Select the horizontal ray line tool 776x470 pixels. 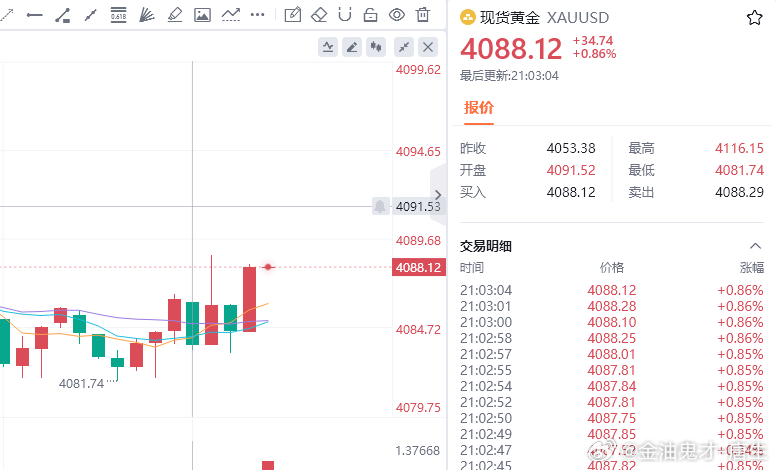coord(34,15)
